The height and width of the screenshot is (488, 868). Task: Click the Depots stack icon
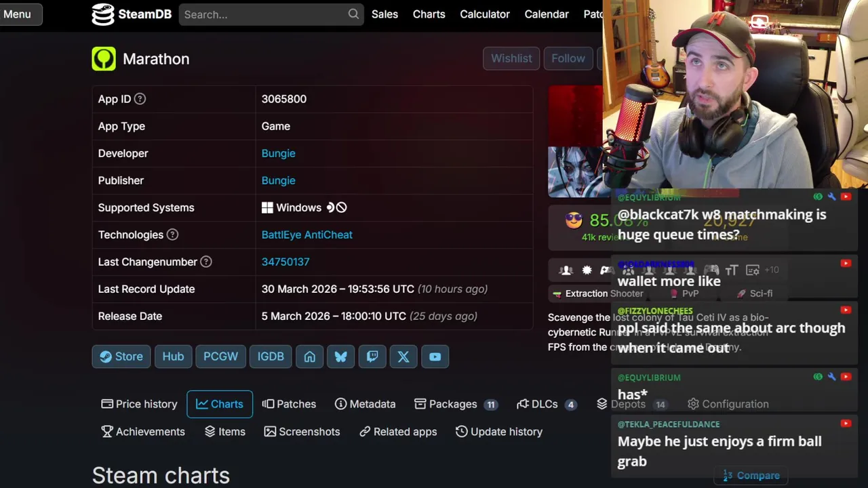602,404
